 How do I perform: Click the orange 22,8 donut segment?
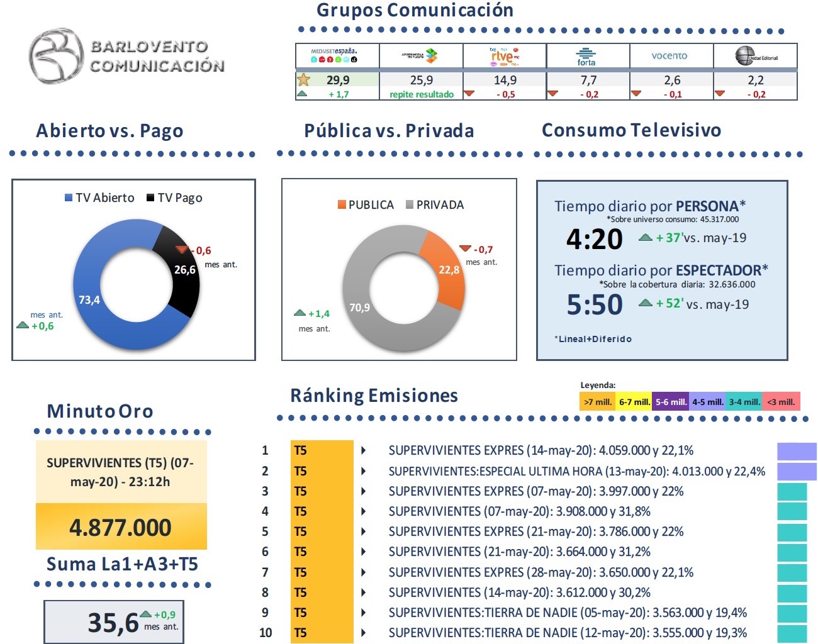(x=448, y=269)
